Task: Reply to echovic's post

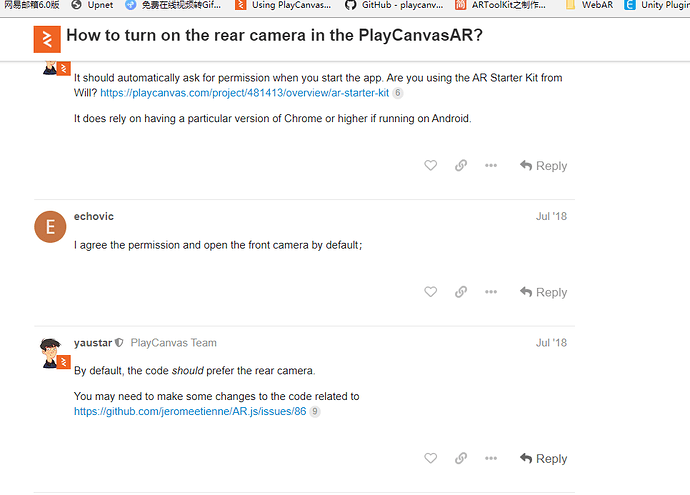Action: [543, 292]
